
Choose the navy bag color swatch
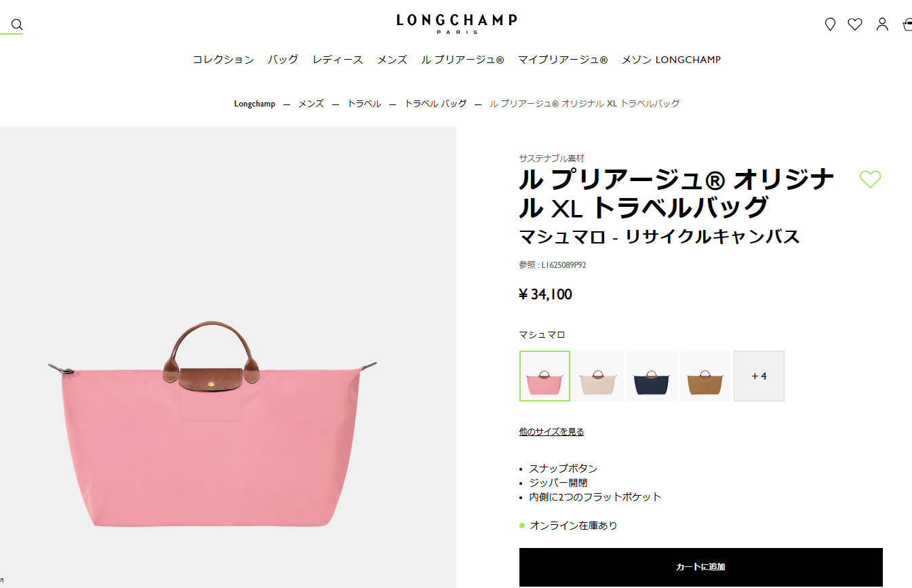[652, 376]
